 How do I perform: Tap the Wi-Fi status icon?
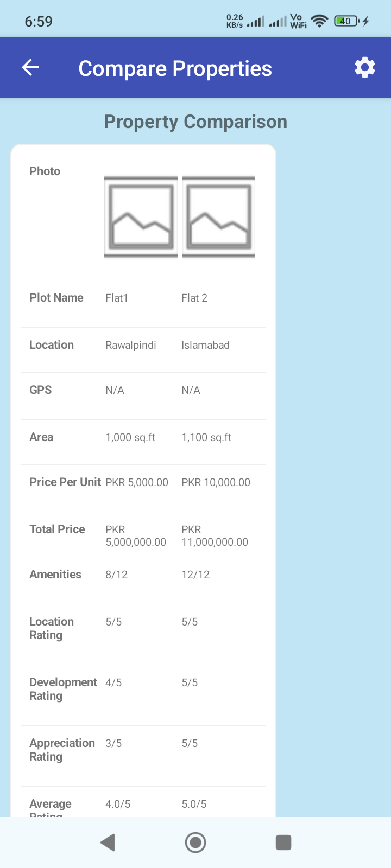pos(320,21)
